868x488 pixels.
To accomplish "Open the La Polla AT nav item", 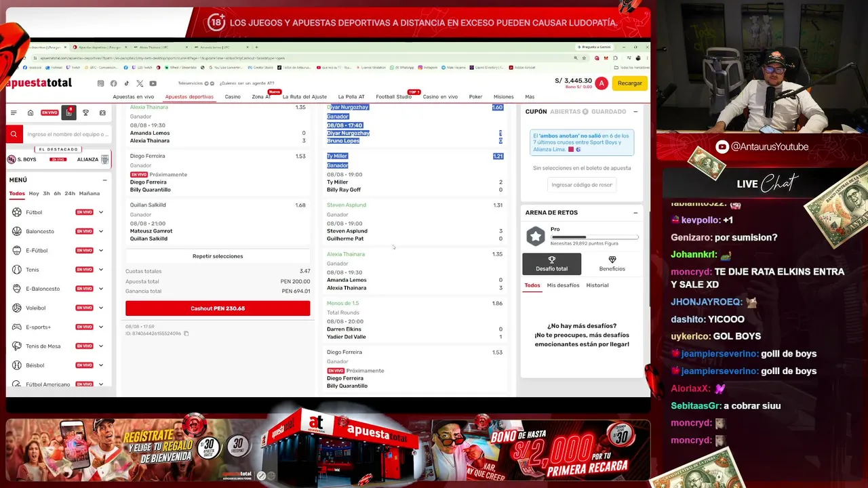I will (351, 97).
